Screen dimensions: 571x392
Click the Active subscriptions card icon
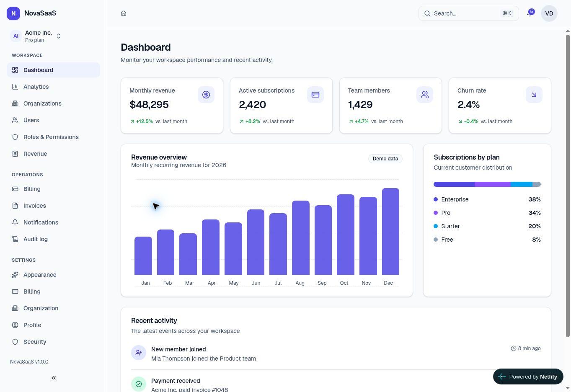pyautogui.click(x=315, y=95)
